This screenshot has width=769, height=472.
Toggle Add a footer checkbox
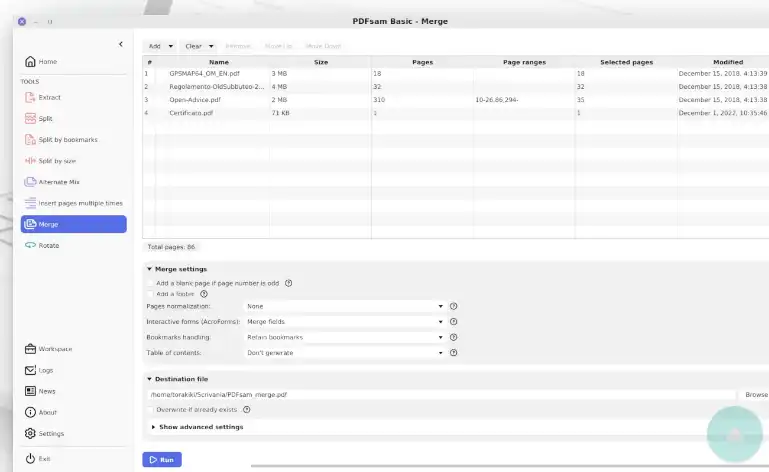(150, 294)
